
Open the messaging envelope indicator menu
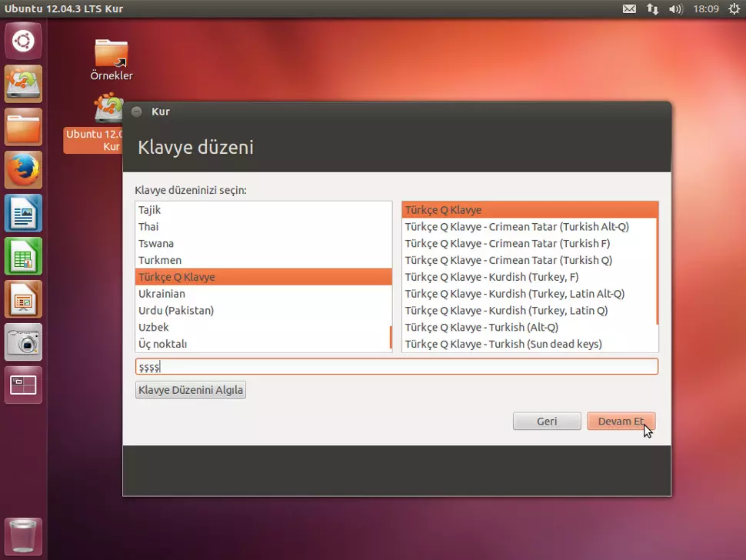coord(629,8)
